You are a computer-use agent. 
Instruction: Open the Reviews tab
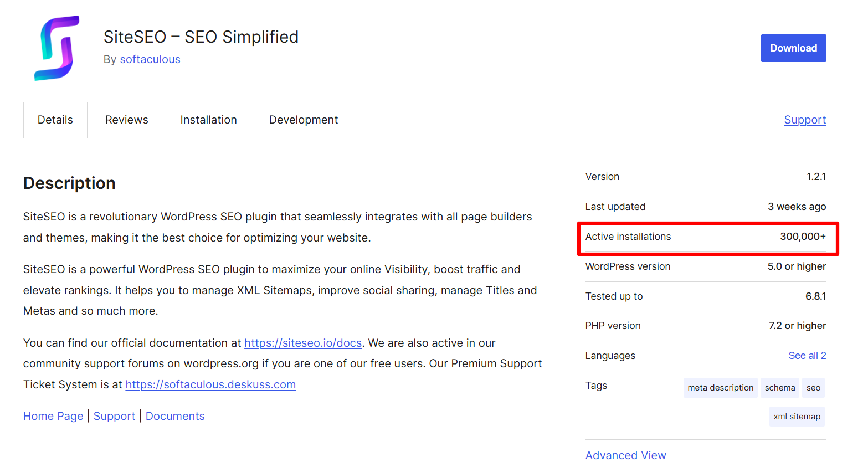[x=127, y=120]
